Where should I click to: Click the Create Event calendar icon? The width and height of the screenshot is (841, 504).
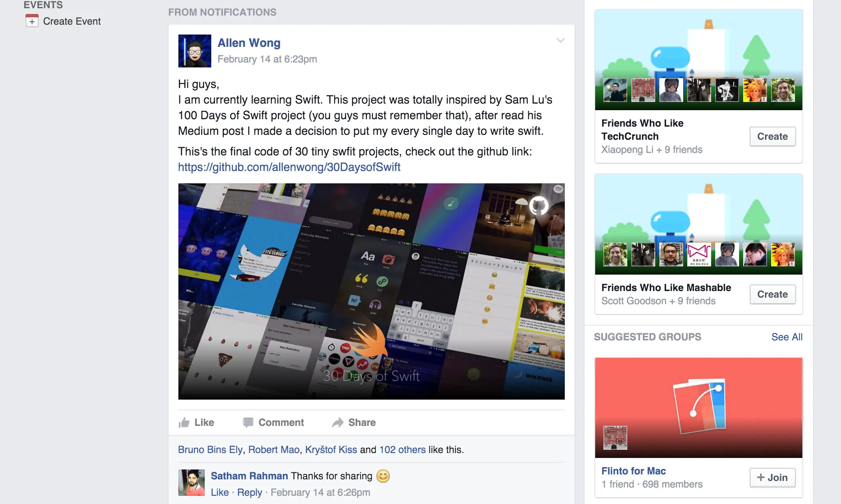point(32,21)
